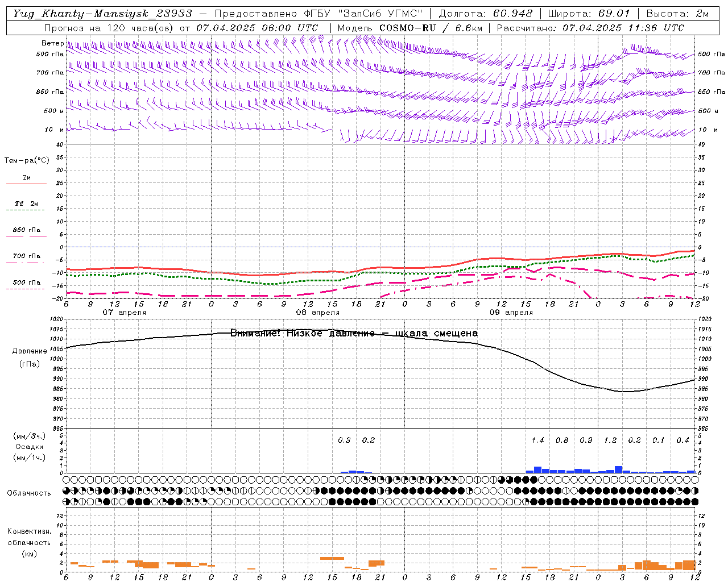This screenshot has height=582, width=728.
Task: Click the Давление pressure panel label
Action: (x=30, y=351)
